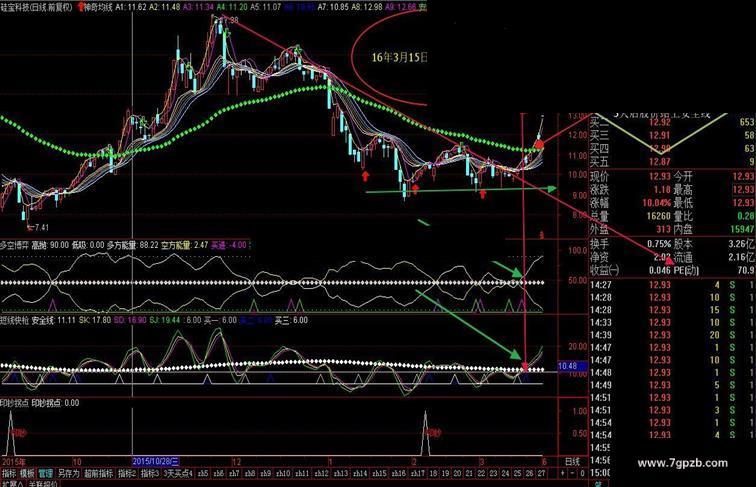Select the highlighted 管理 tab
Screen dimensions: 756x487
point(45,473)
